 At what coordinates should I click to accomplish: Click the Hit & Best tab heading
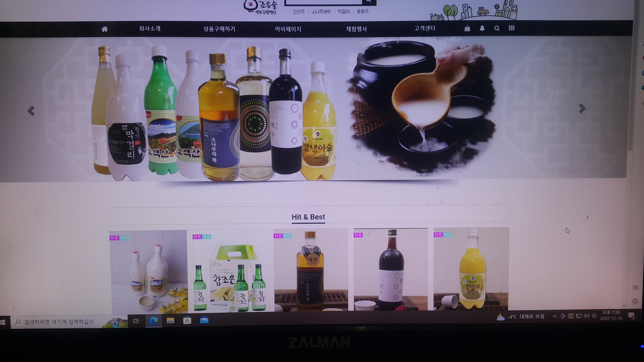308,217
